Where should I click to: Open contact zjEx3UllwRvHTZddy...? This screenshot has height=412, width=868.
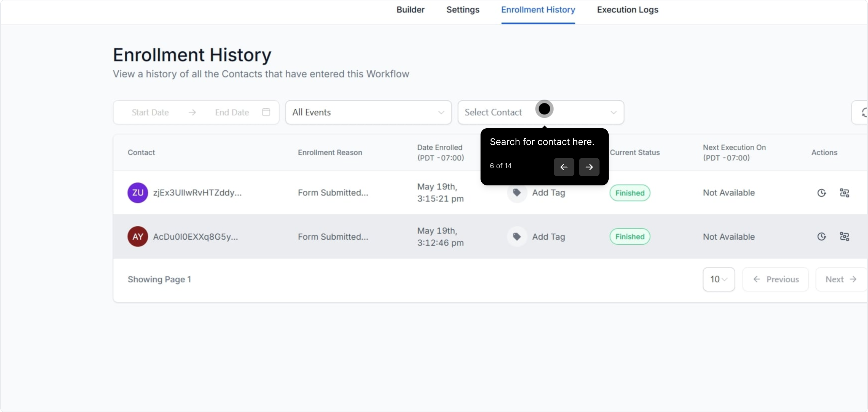(x=197, y=193)
